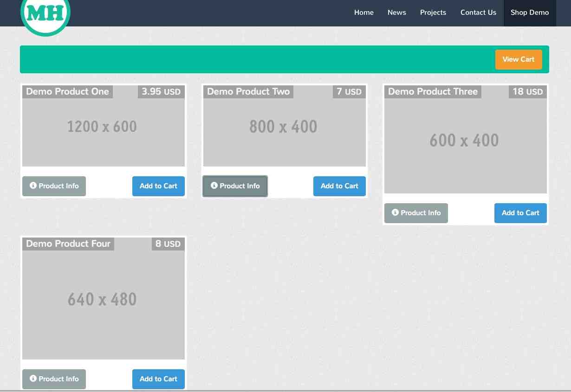Navigate to the Projects page

click(433, 13)
